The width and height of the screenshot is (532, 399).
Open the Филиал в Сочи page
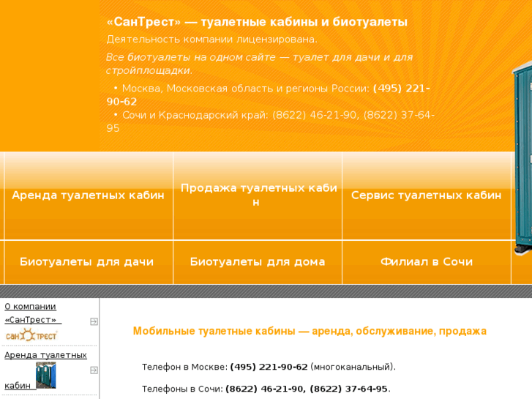[x=427, y=262]
